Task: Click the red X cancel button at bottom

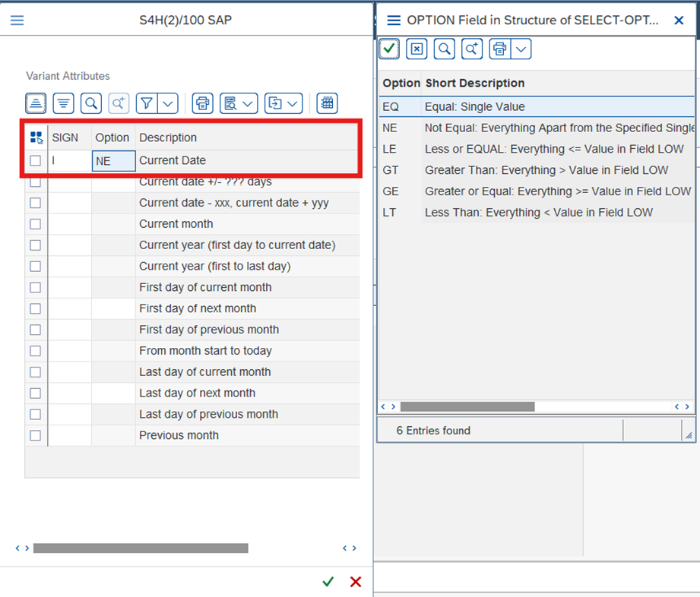Action: tap(355, 582)
